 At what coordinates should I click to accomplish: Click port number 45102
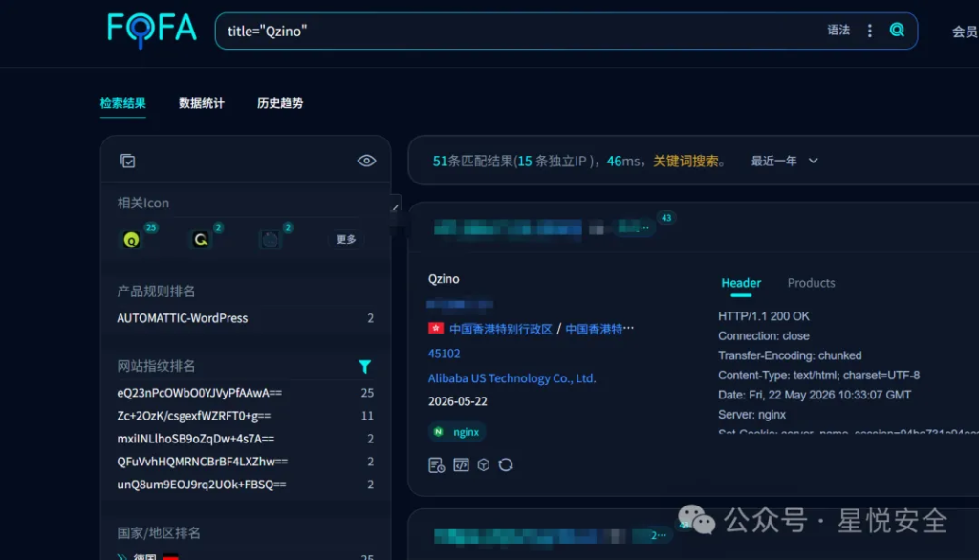coord(444,354)
